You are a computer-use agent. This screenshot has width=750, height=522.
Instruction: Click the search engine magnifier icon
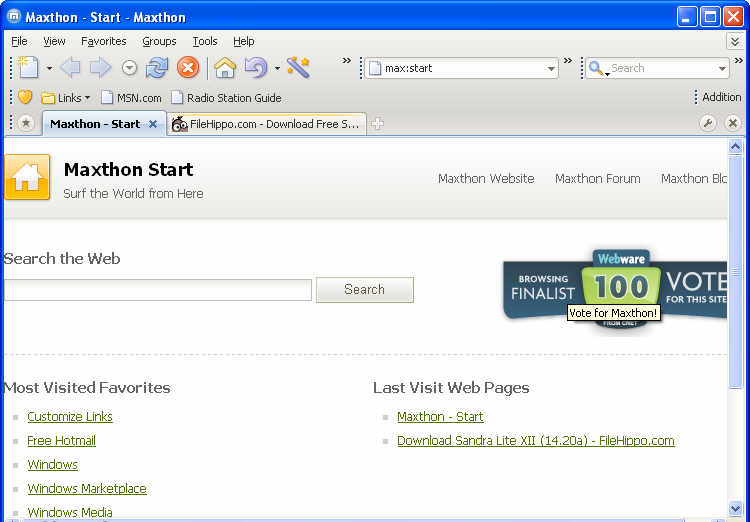point(596,68)
